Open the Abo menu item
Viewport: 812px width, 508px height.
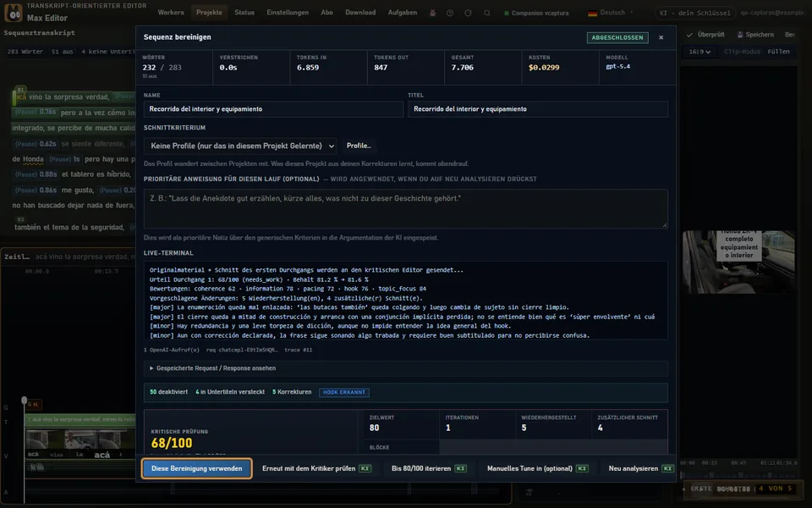point(326,13)
